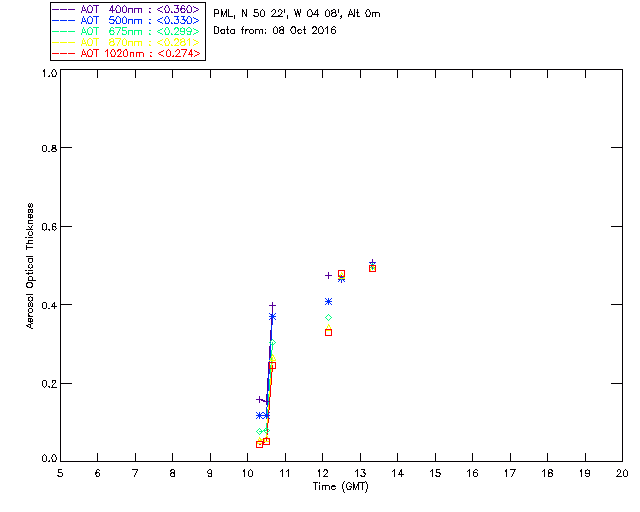Click the x-axis tick label "9"
Image resolution: width=640 pixels, height=512 pixels.
click(210, 473)
